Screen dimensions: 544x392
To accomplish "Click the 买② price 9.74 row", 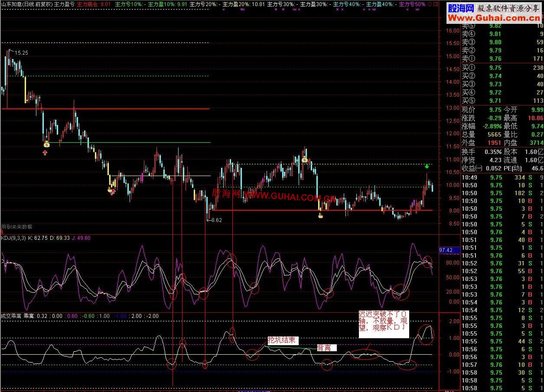I will click(x=502, y=76).
